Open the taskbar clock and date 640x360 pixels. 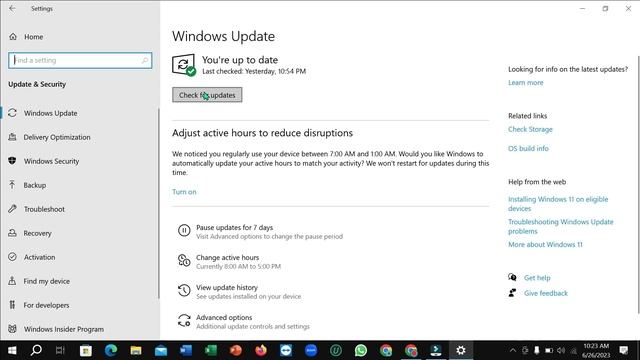click(596, 350)
